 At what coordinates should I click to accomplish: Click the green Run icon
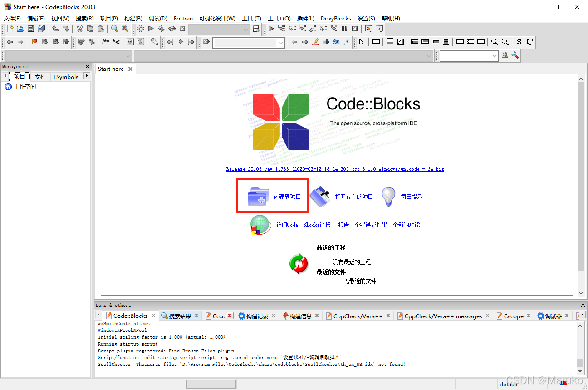151,28
